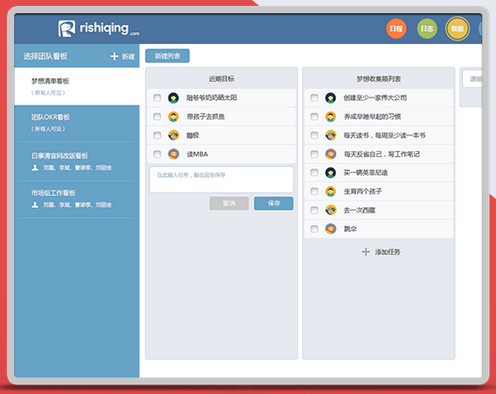Click the 梦想收集箱列表 list title
This screenshot has width=496, height=394.
(x=379, y=79)
